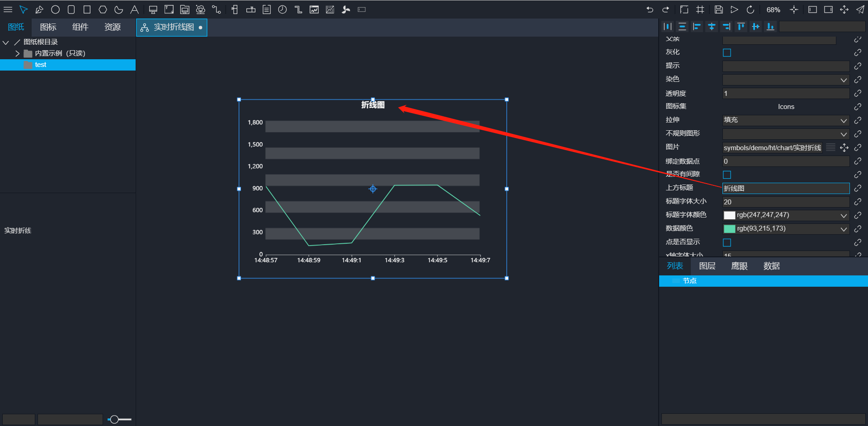Select the text tool (A icon)
Screen dimensions: 868x426
click(x=134, y=9)
